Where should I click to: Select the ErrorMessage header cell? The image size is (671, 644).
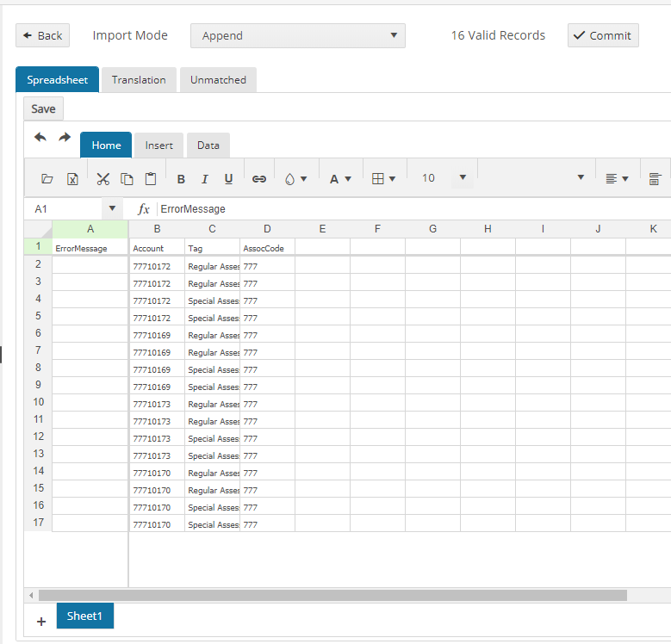pos(90,248)
